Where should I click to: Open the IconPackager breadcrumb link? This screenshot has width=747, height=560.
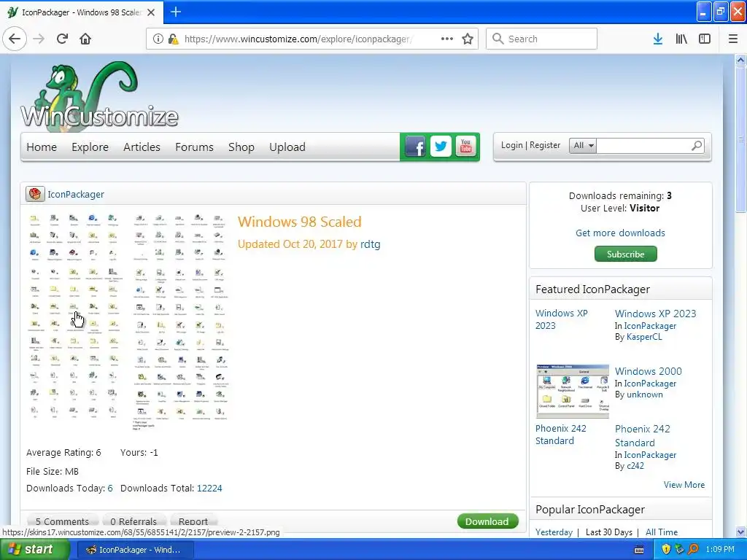[76, 194]
